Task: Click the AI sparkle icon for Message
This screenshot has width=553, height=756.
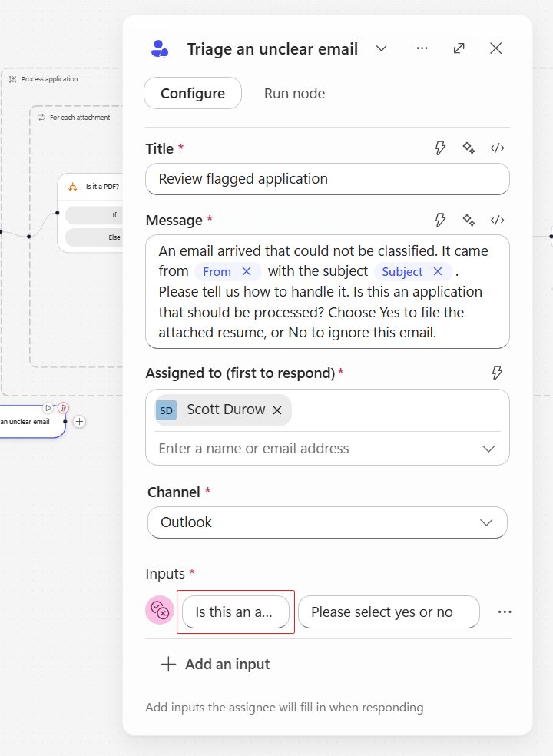Action: [x=469, y=220]
